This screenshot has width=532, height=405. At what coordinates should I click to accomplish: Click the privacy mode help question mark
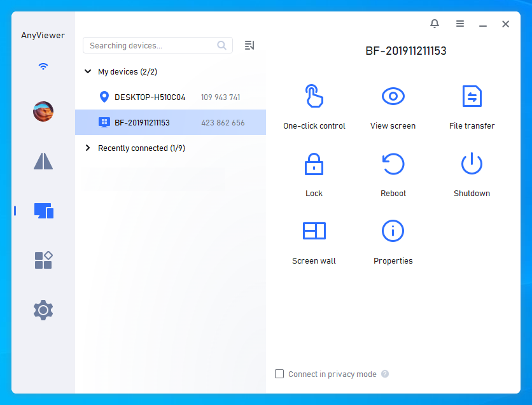[x=385, y=374]
